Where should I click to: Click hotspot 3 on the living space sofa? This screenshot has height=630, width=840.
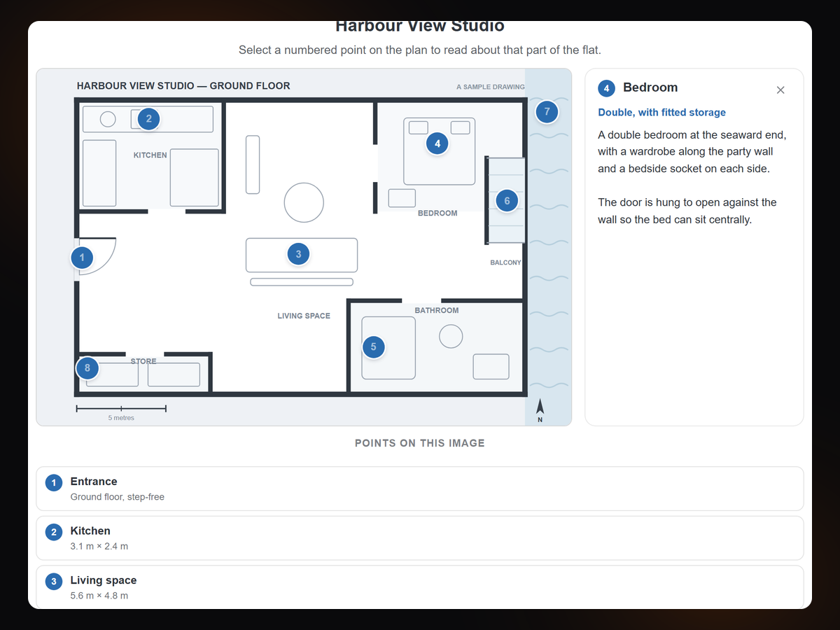pyautogui.click(x=298, y=254)
